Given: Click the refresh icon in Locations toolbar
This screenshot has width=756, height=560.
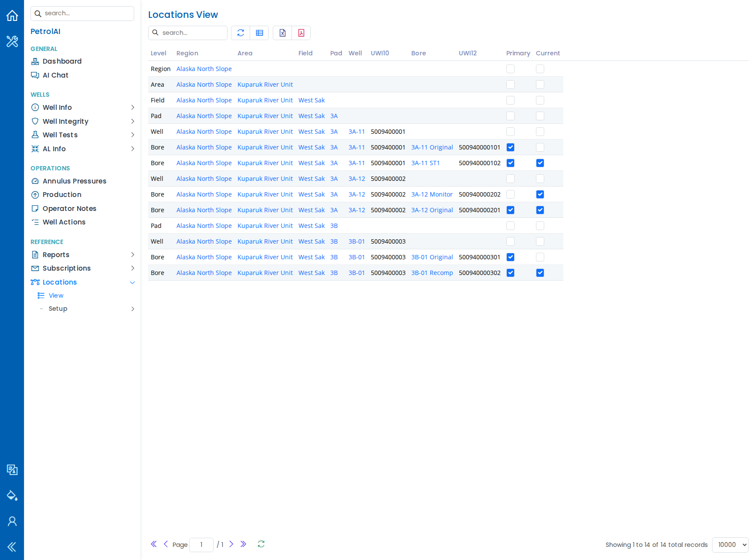Looking at the screenshot, I should pyautogui.click(x=241, y=33).
